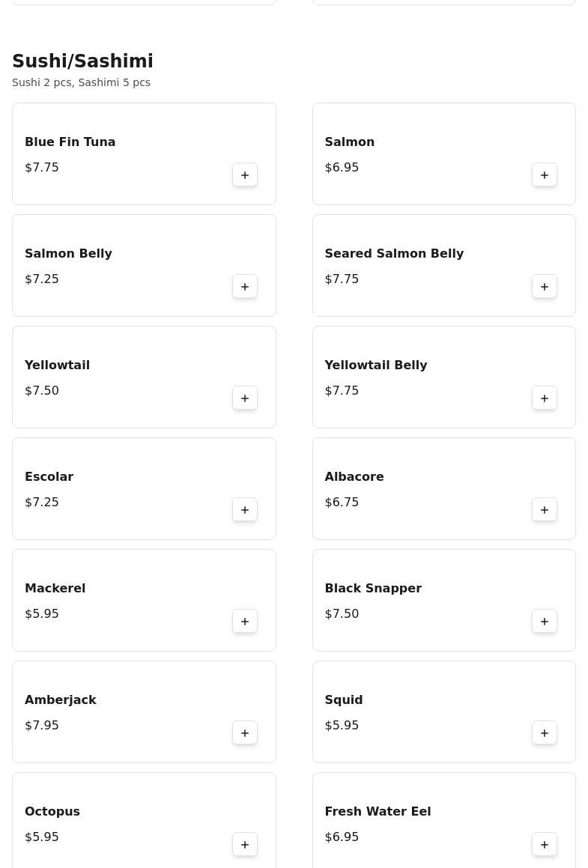The image size is (588, 868).
Task: Open the Blue Fin Tuna item name
Action: click(x=70, y=142)
